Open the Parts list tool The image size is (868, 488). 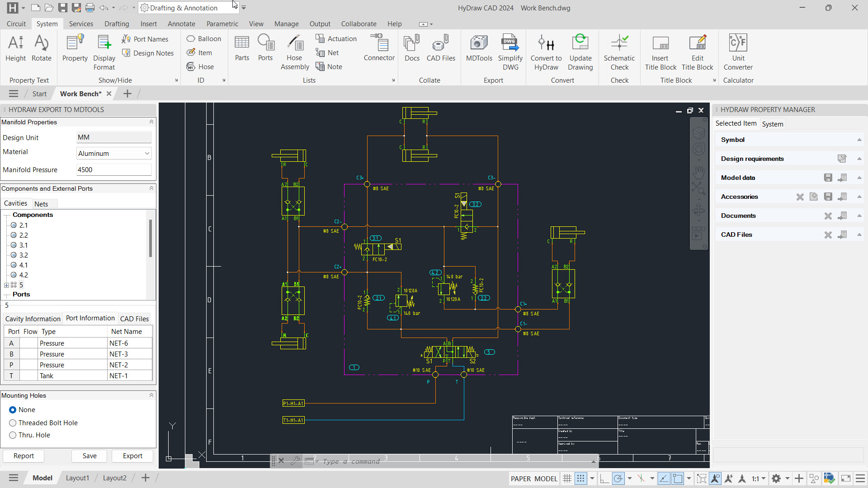tap(242, 48)
